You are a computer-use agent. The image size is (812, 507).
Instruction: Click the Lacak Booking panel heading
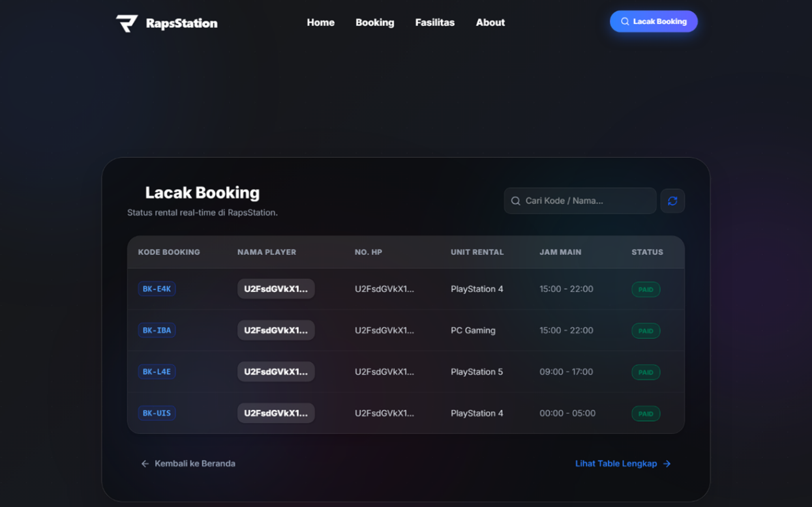(202, 193)
